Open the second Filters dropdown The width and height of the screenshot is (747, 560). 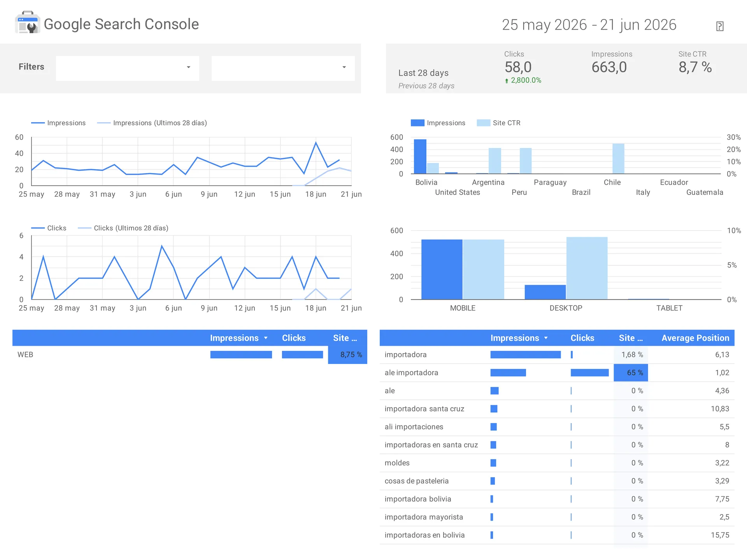[x=283, y=68]
